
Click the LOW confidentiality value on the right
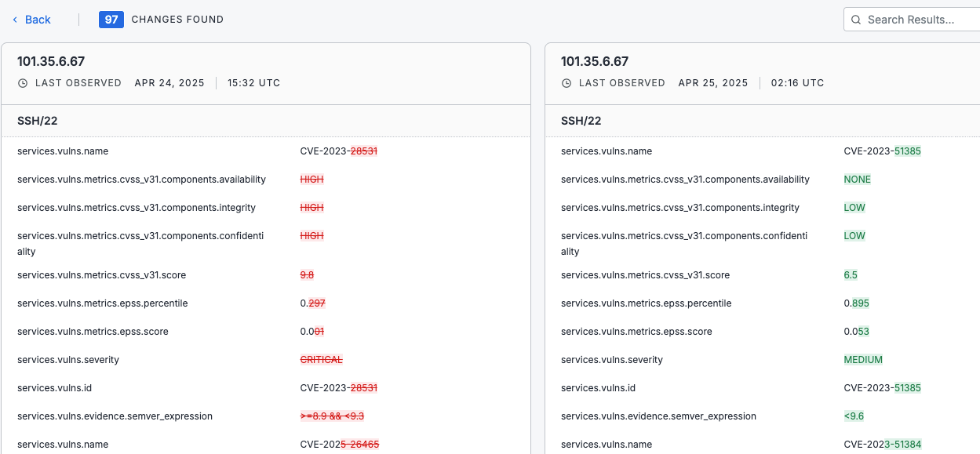[x=854, y=236]
